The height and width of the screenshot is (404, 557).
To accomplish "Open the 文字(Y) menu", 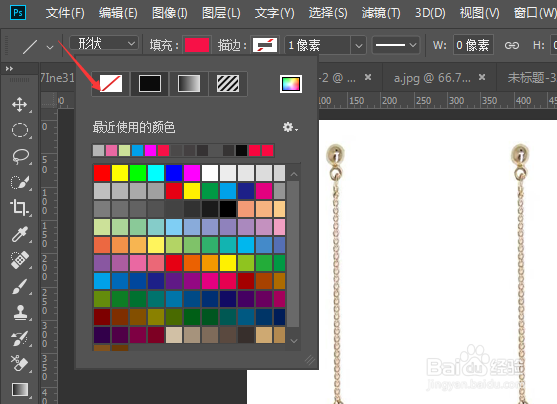I will (x=274, y=13).
